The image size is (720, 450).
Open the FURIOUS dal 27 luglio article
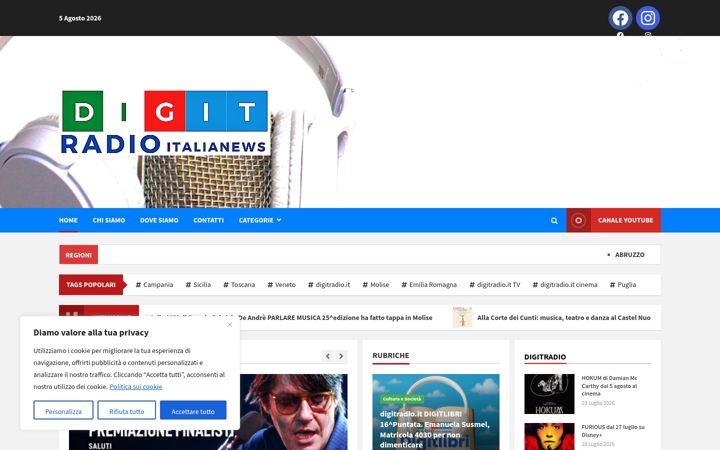coord(613,431)
